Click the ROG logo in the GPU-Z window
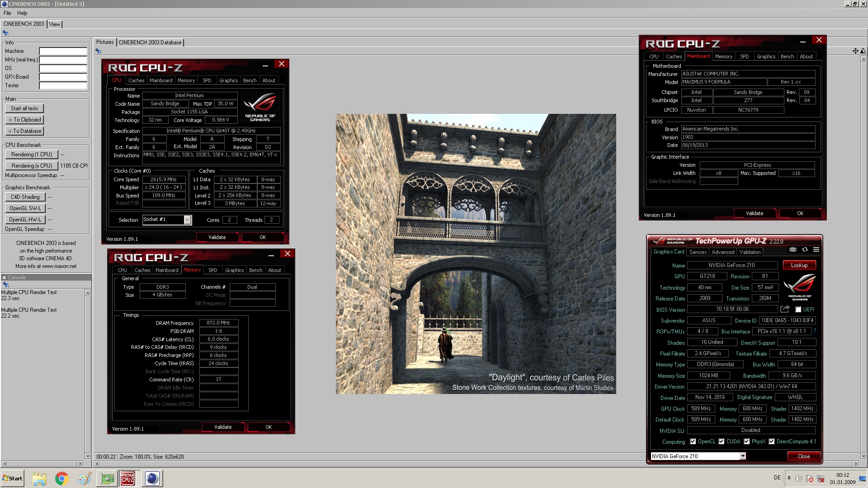This screenshot has height=488, width=868. click(x=800, y=287)
